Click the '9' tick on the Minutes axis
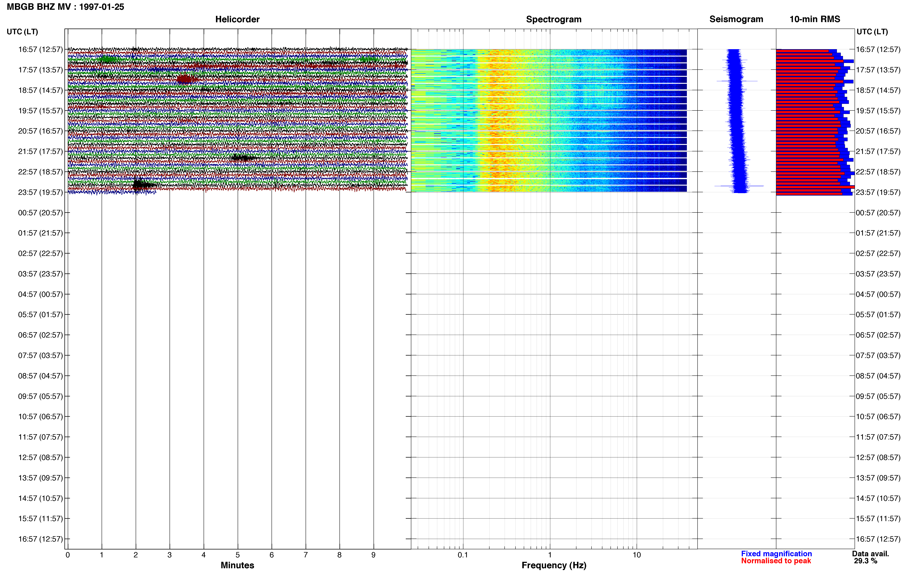Image resolution: width=924 pixels, height=578 pixels. point(373,555)
